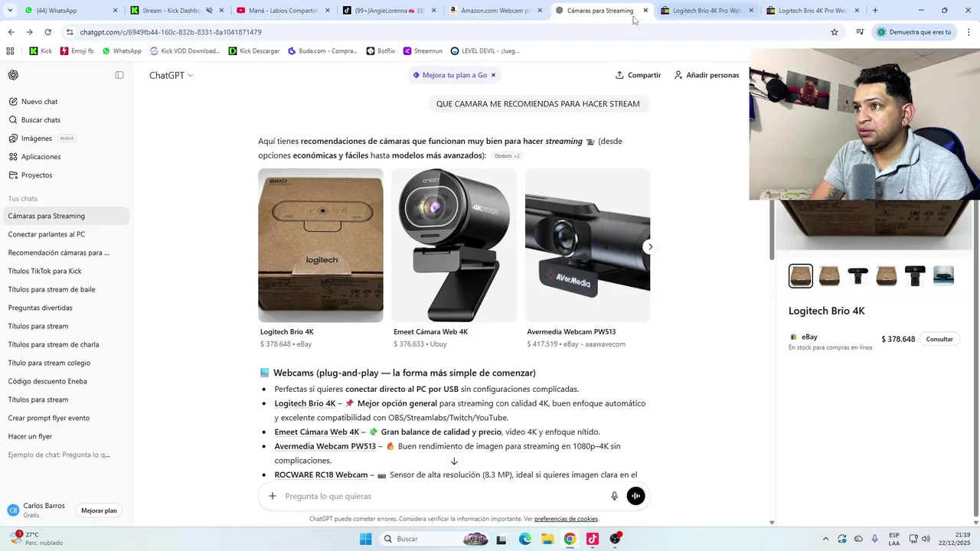
Task: Show next product with carousel arrow
Action: coord(650,246)
